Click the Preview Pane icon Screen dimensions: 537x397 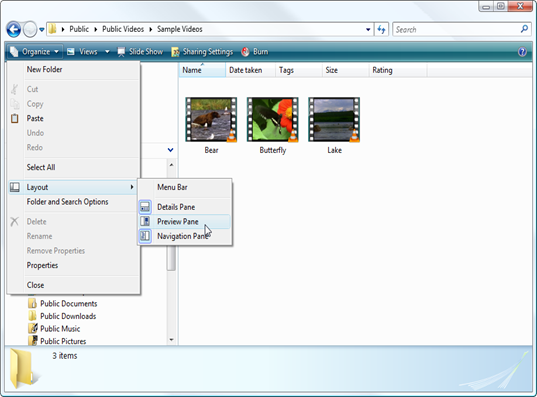tap(145, 221)
